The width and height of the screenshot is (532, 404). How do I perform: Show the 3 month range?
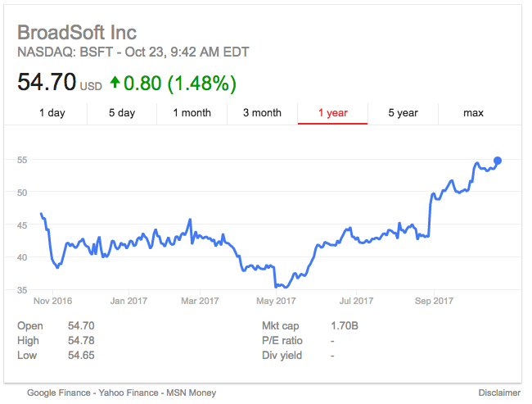tap(262, 113)
